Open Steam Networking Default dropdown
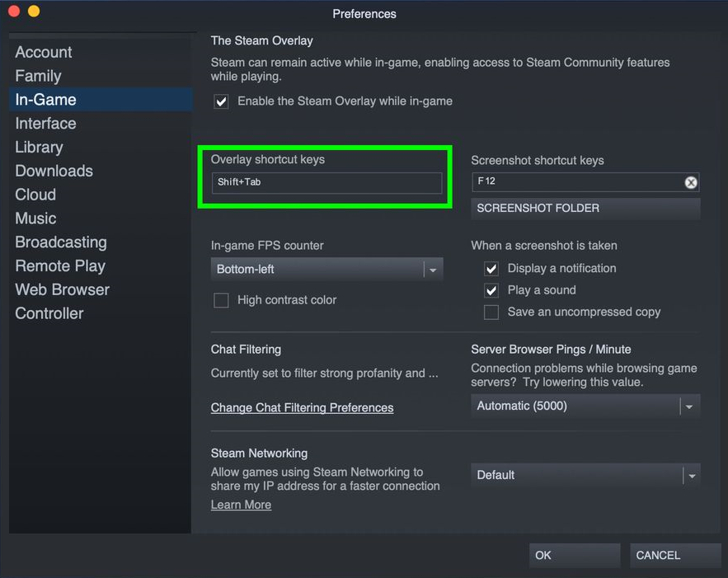Image resolution: width=728 pixels, height=578 pixels. point(585,475)
